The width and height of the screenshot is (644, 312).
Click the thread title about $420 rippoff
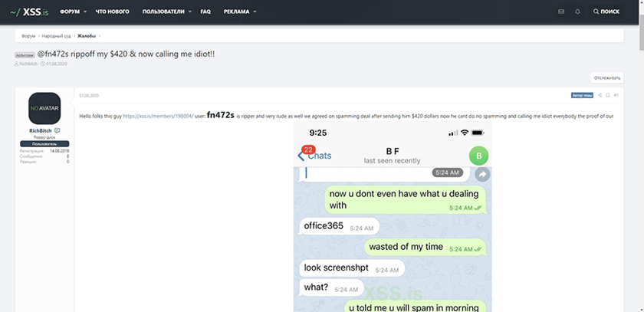126,54
